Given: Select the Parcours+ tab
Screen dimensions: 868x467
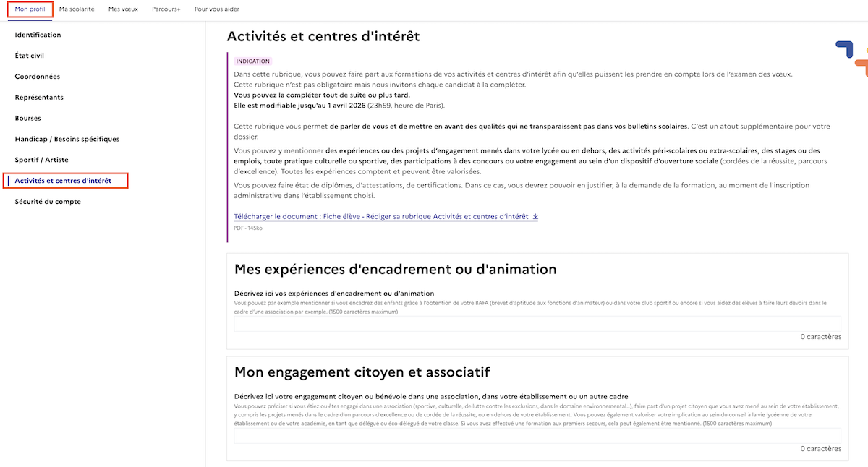Looking at the screenshot, I should click(166, 9).
